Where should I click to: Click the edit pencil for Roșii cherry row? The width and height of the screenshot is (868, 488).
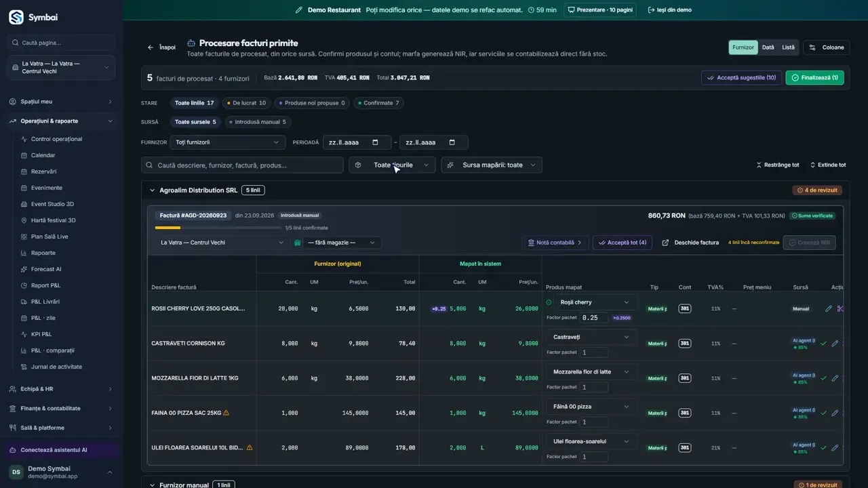[828, 308]
